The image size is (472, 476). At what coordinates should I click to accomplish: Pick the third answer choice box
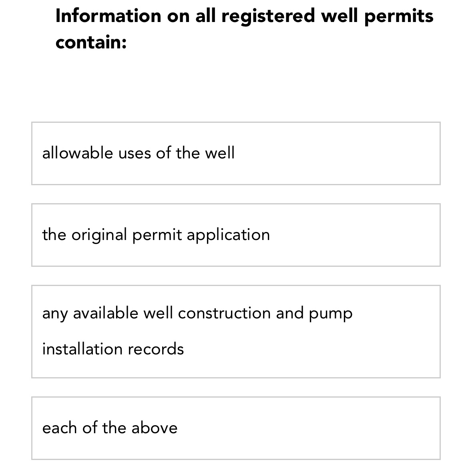click(236, 331)
